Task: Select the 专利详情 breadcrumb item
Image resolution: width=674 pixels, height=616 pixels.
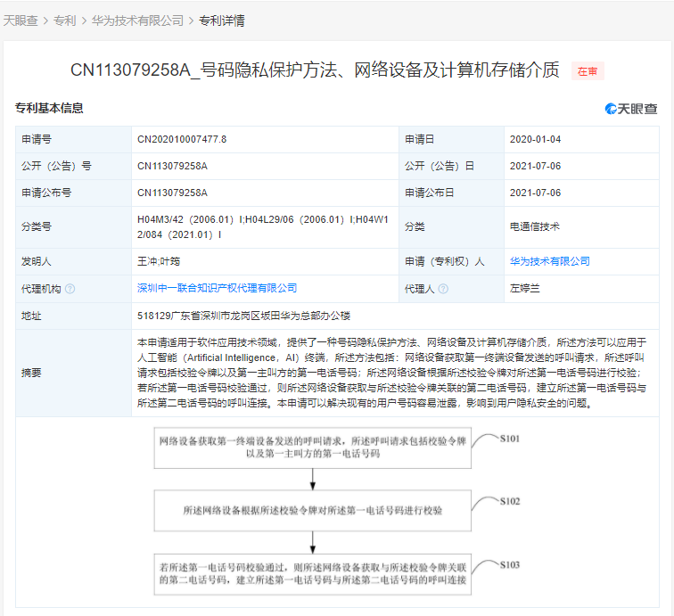Action: click(221, 21)
